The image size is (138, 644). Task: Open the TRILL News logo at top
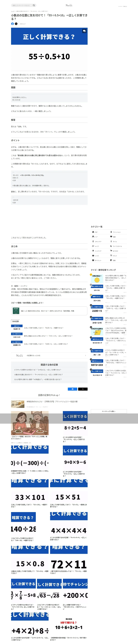point(69,5)
